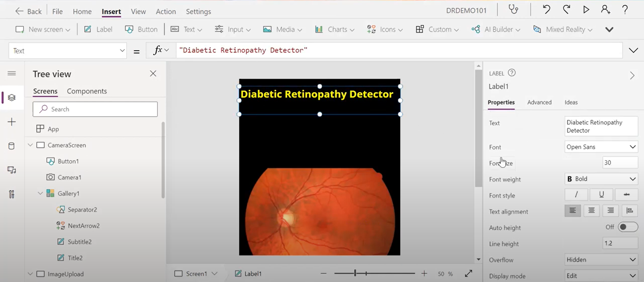
Task: Open the Custom dropdown
Action: (437, 29)
